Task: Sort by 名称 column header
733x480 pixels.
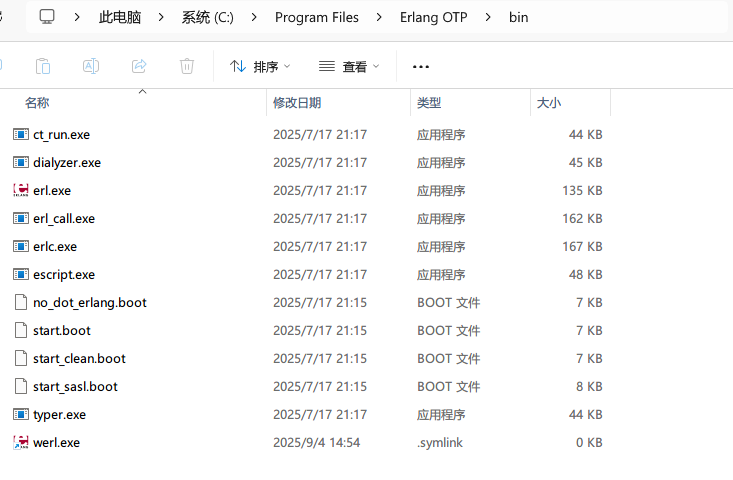Action: (x=37, y=103)
